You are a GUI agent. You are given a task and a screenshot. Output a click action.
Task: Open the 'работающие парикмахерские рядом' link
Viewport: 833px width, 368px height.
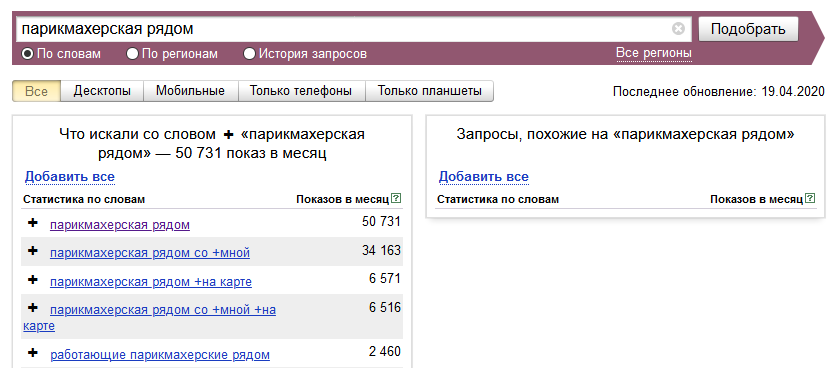coord(160,355)
